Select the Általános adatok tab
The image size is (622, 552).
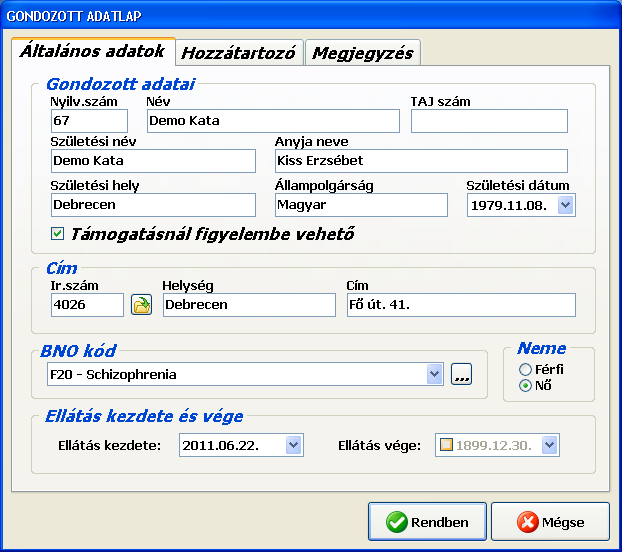pyautogui.click(x=91, y=52)
